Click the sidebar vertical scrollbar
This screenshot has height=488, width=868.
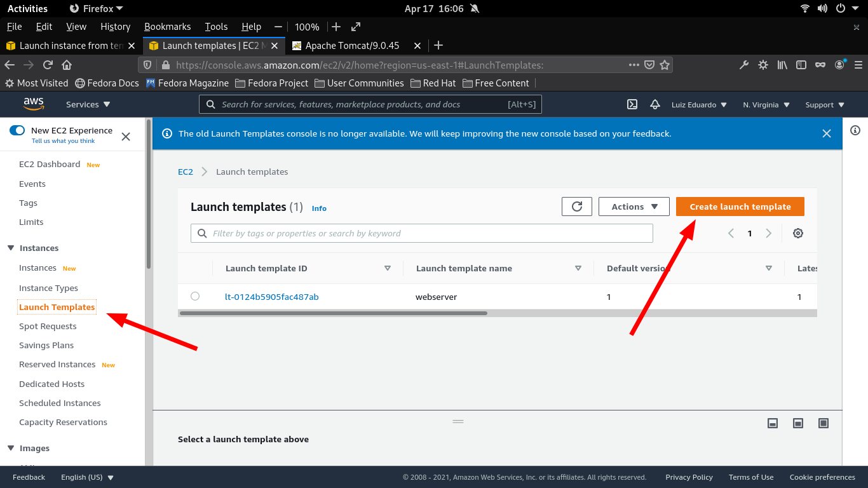pyautogui.click(x=149, y=194)
